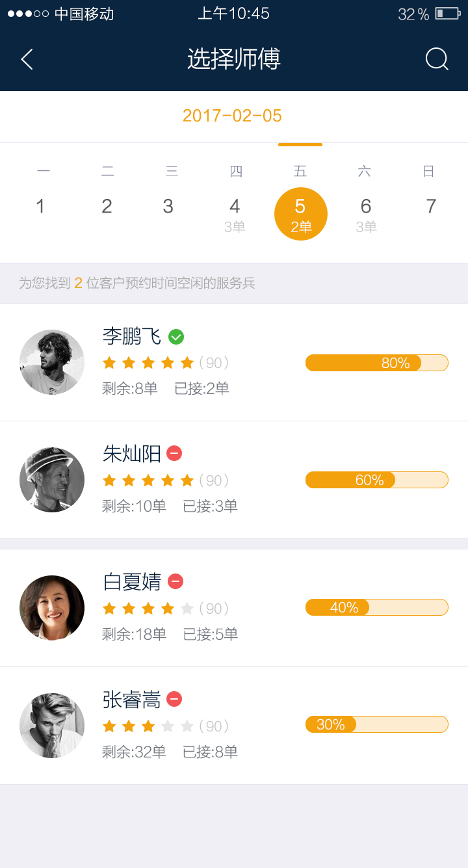Click green verified badge beside 李鹏飞
This screenshot has width=468, height=868.
click(x=176, y=337)
